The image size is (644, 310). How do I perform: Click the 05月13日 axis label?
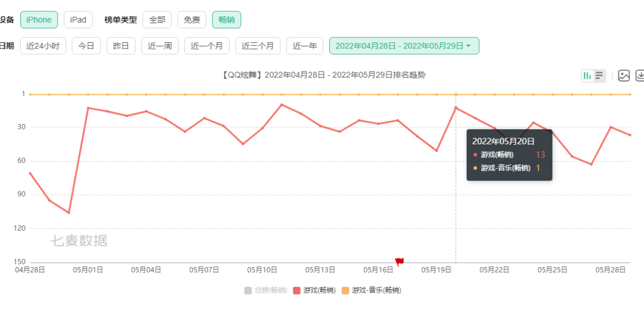click(320, 270)
